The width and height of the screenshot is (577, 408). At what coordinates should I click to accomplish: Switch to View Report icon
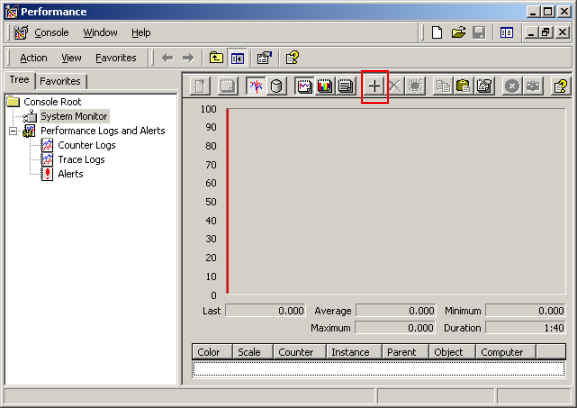345,86
